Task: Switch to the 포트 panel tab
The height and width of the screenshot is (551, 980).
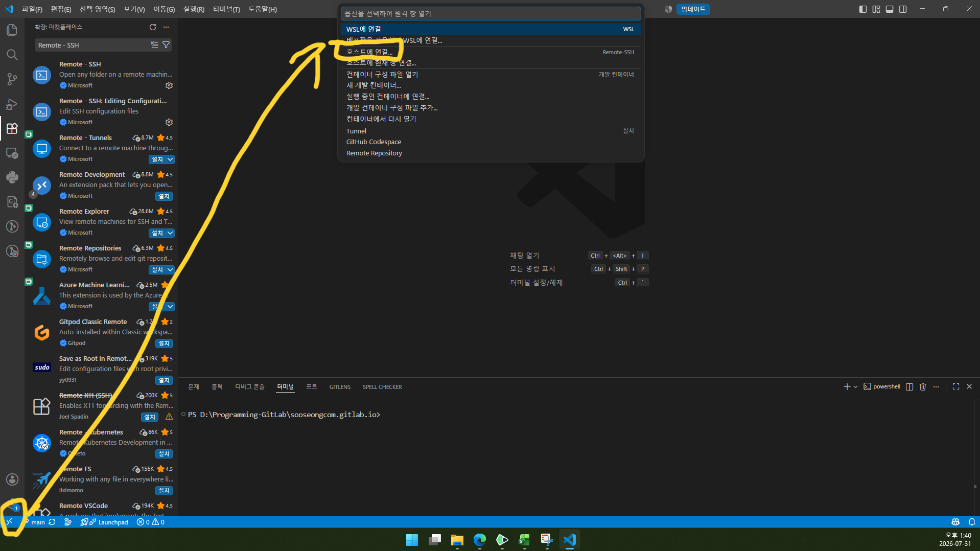Action: pyautogui.click(x=312, y=387)
